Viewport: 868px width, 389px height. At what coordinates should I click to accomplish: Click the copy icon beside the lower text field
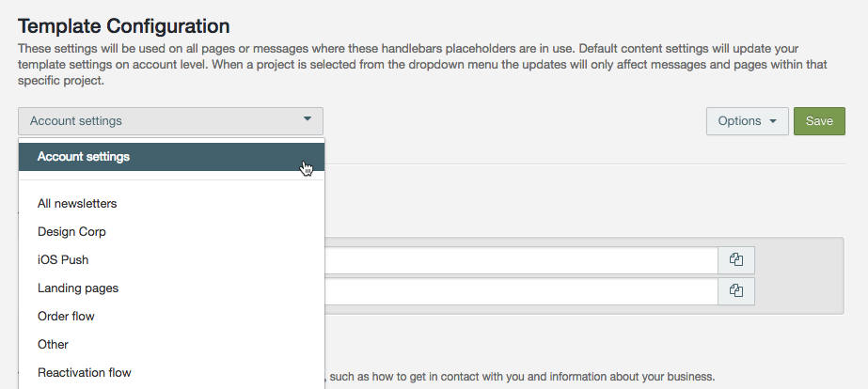(736, 291)
